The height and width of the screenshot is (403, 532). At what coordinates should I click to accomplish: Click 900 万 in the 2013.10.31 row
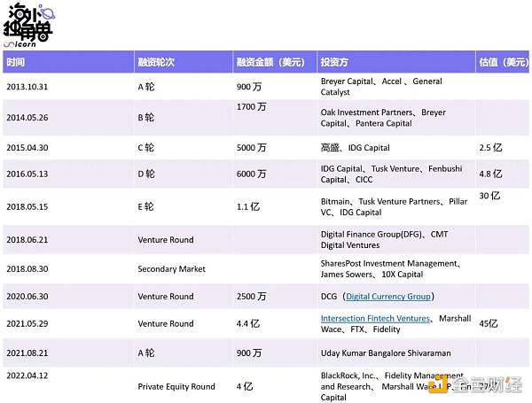[249, 87]
